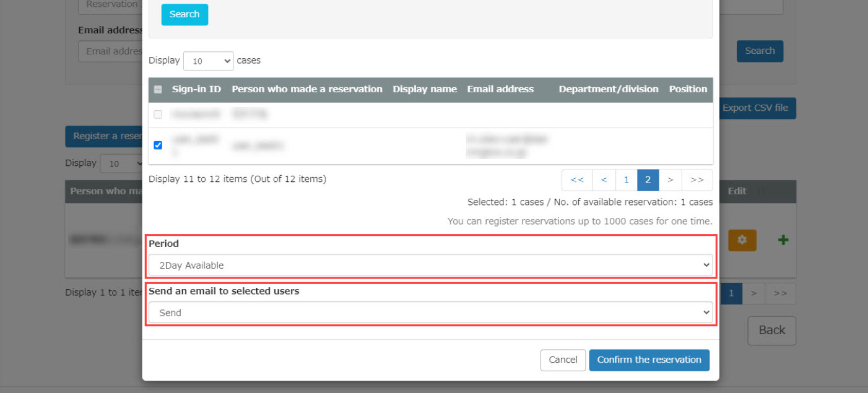Uncheck the second user row checkbox
Image resolution: width=868 pixels, height=393 pixels.
tap(158, 145)
